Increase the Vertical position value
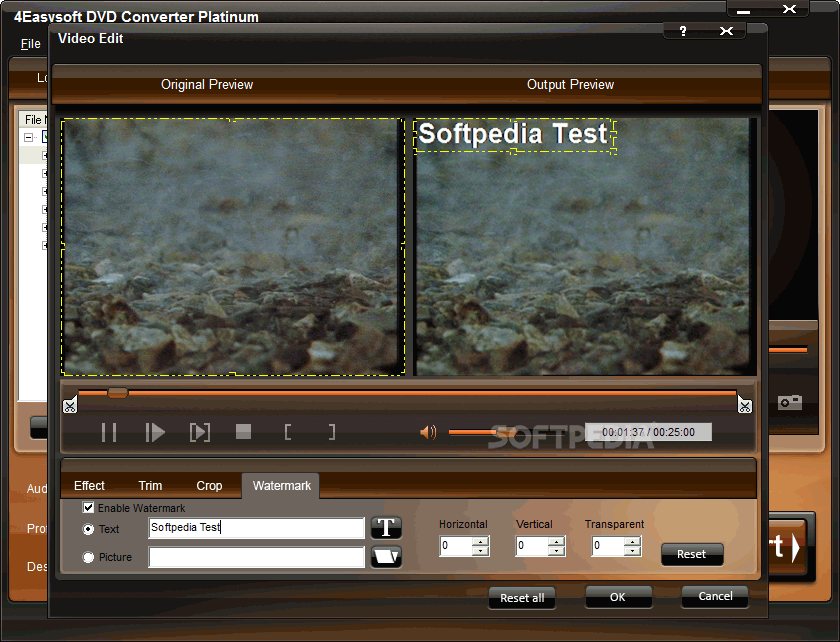Image resolution: width=840 pixels, height=642 pixels. (557, 541)
